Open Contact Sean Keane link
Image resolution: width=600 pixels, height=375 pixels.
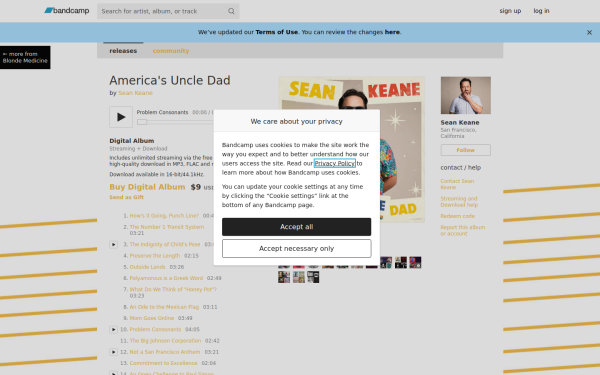coord(457,184)
